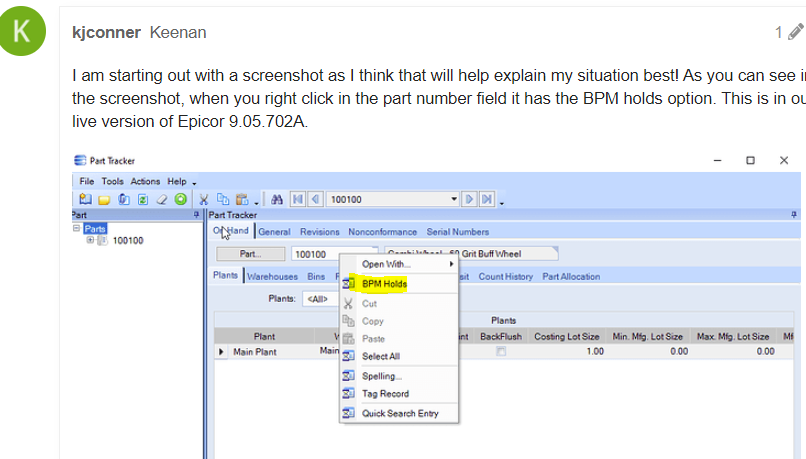This screenshot has height=459, width=806.
Task: Go to last record navigation arrow
Action: 487,199
